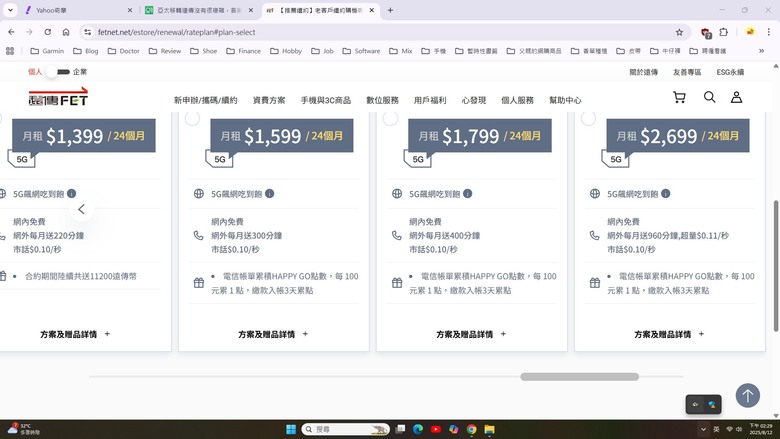Click info icon on $1,399 plan
The image size is (780, 439).
point(72,193)
